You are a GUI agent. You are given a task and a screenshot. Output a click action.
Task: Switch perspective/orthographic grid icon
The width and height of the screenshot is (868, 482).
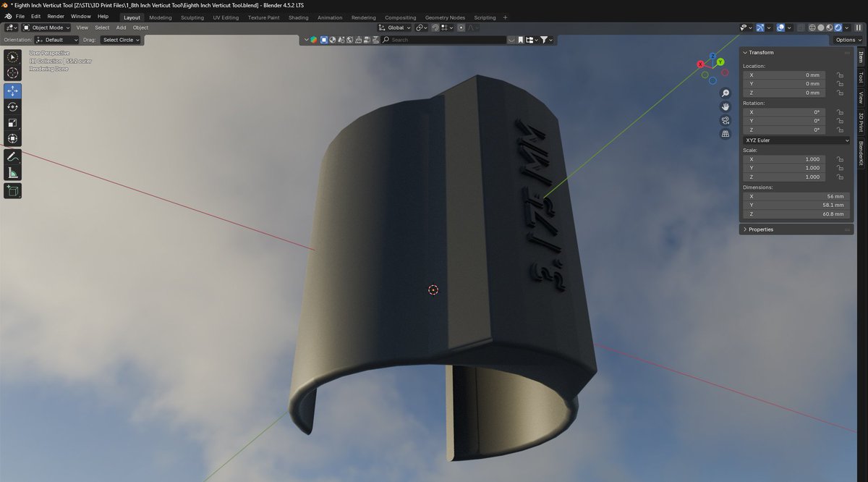pyautogui.click(x=726, y=134)
